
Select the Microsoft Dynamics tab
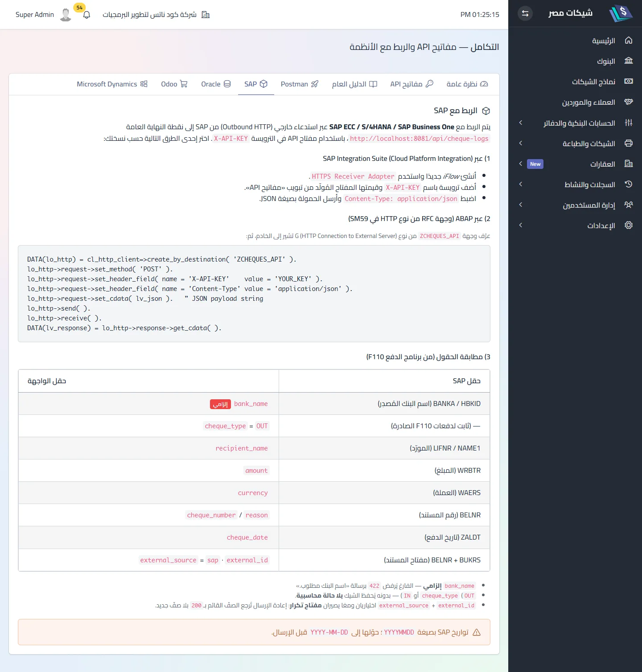pos(112,84)
